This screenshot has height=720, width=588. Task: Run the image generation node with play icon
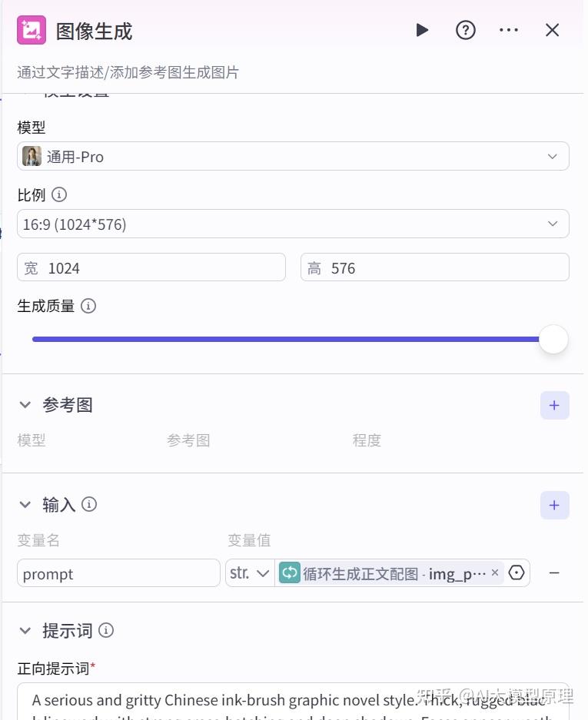point(422,30)
